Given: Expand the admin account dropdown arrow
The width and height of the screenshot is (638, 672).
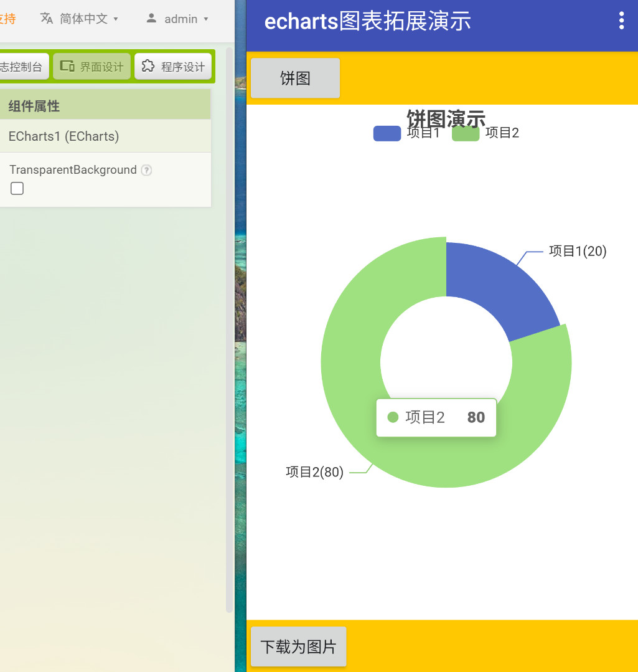Looking at the screenshot, I should click(x=206, y=19).
